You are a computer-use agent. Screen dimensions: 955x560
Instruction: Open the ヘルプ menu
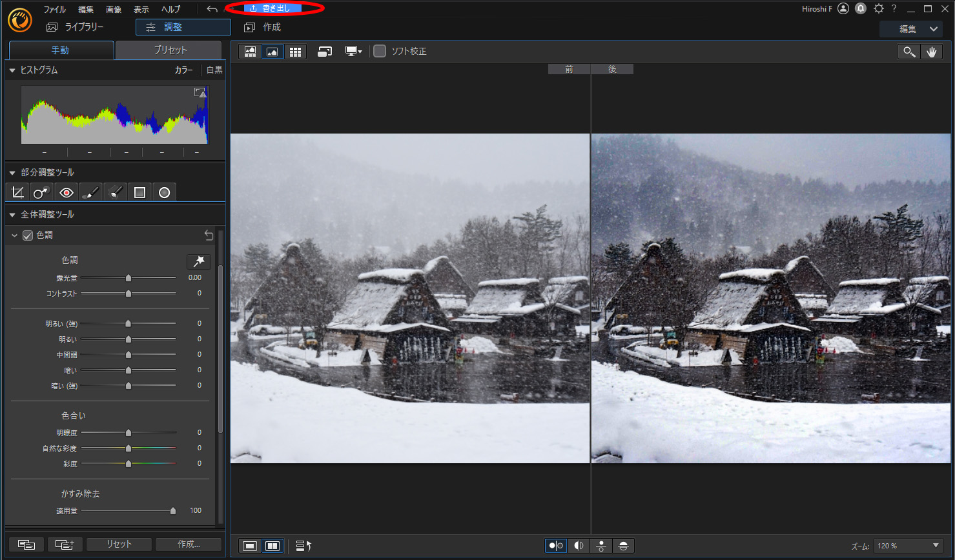click(171, 9)
